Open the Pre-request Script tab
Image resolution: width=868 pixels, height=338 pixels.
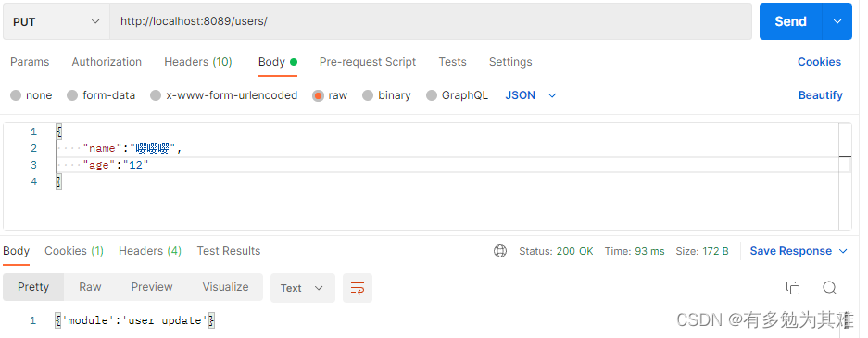[368, 62]
